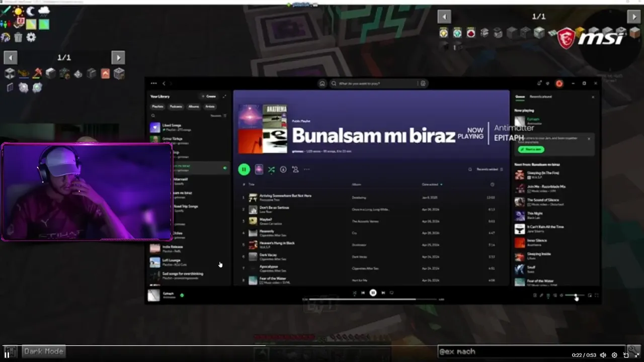
Task: Search within the playlist tracks
Action: click(470, 169)
